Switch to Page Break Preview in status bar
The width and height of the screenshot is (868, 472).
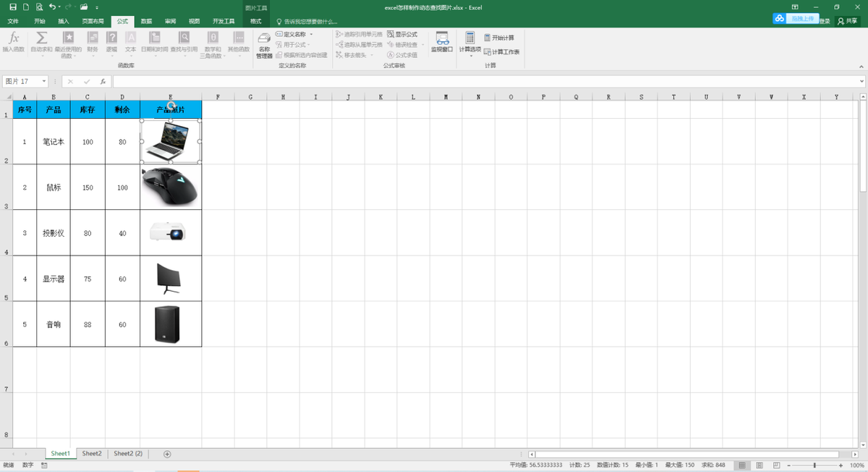click(x=776, y=465)
